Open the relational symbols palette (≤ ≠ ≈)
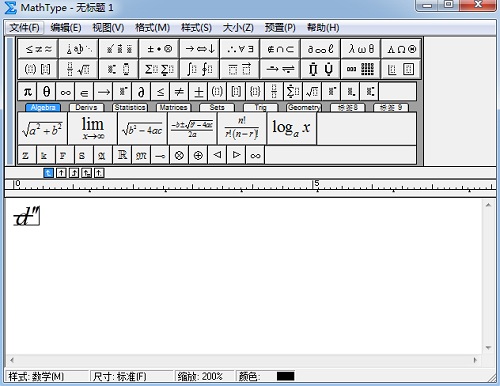Screen dimensions: 500x386 [38, 49]
